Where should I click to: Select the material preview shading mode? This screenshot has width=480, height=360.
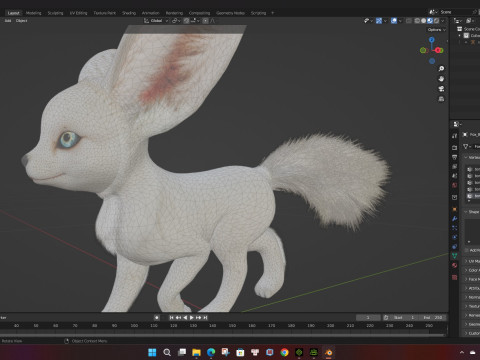click(x=430, y=21)
